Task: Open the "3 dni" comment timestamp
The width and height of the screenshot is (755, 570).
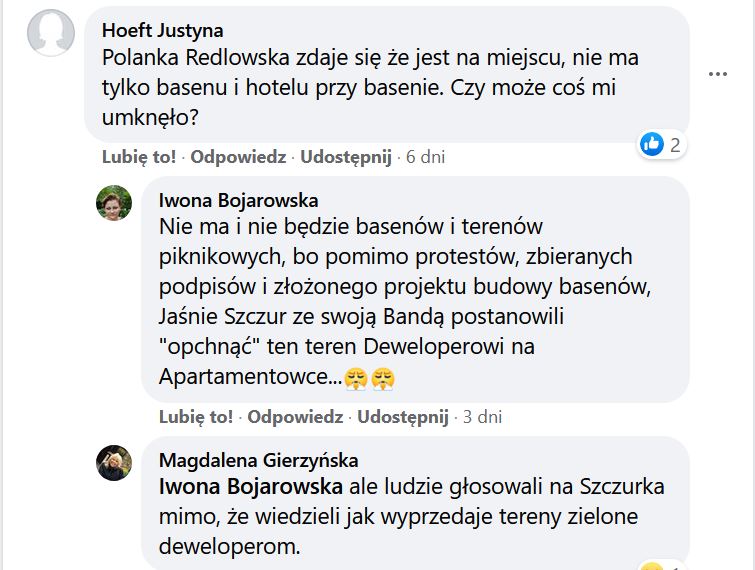Action: pyautogui.click(x=482, y=417)
